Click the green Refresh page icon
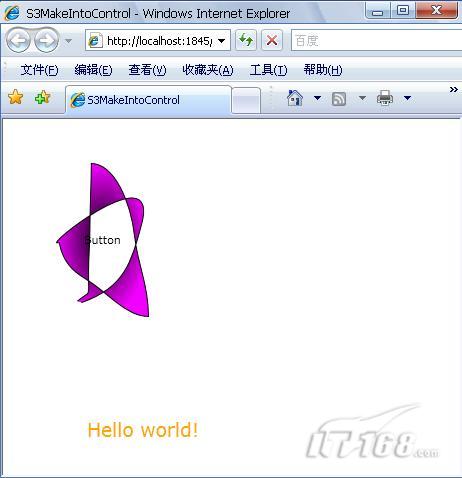462x478 pixels. (246, 40)
